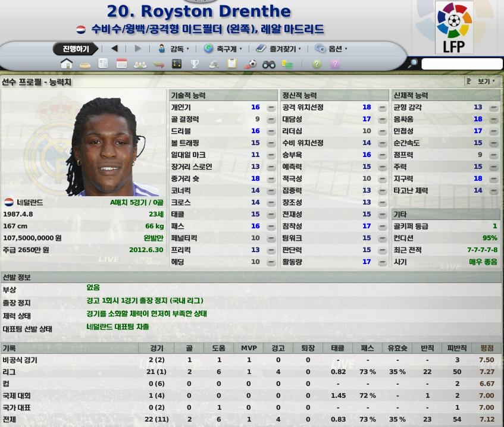Screen dimensions: 504x427
Task: Click the 진행하기 continue button
Action: [x=76, y=49]
